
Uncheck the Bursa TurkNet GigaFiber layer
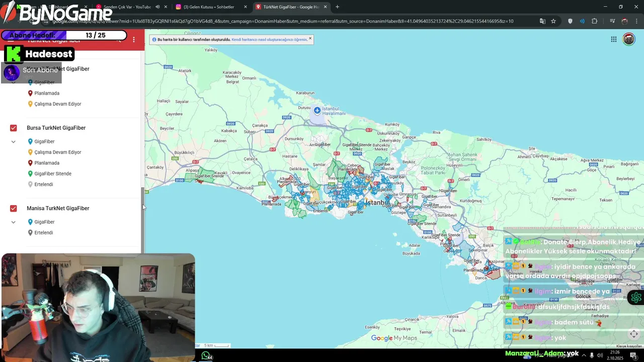[x=14, y=128]
